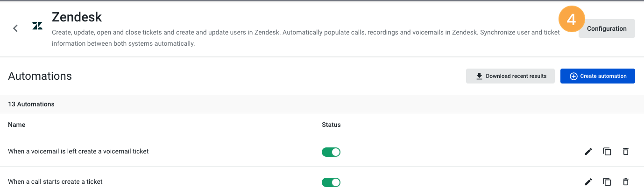Select the 13 Automations count label
The width and height of the screenshot is (644, 195).
tap(31, 104)
